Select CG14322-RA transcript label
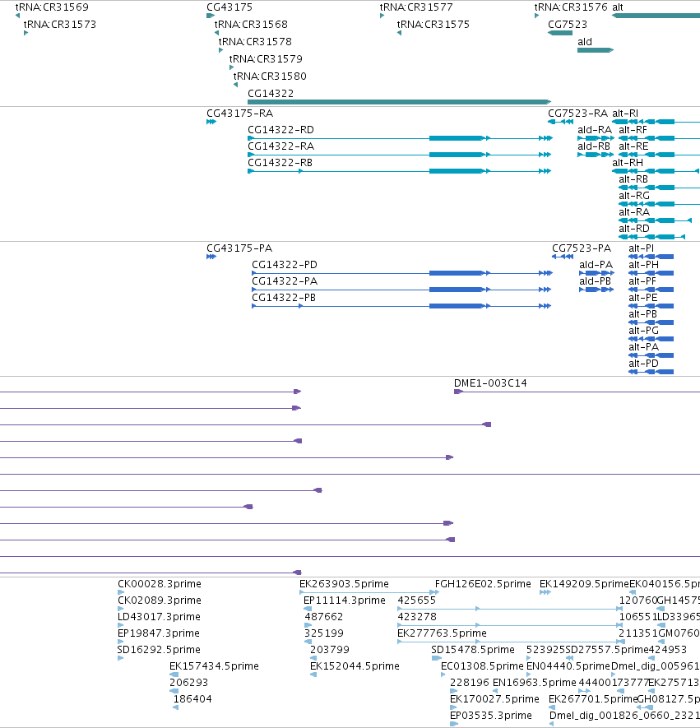The width and height of the screenshot is (700, 728). (x=280, y=146)
